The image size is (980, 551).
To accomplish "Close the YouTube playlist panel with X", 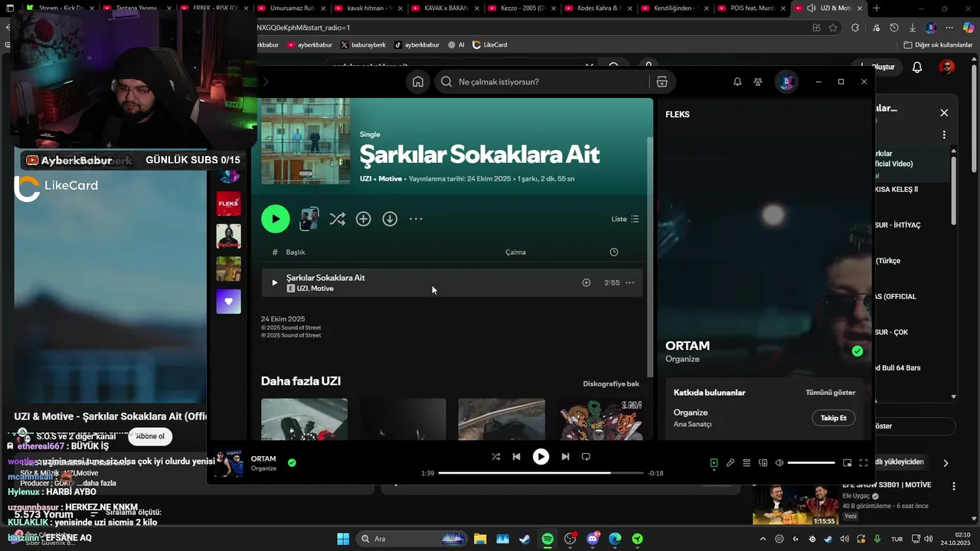I will point(944,113).
